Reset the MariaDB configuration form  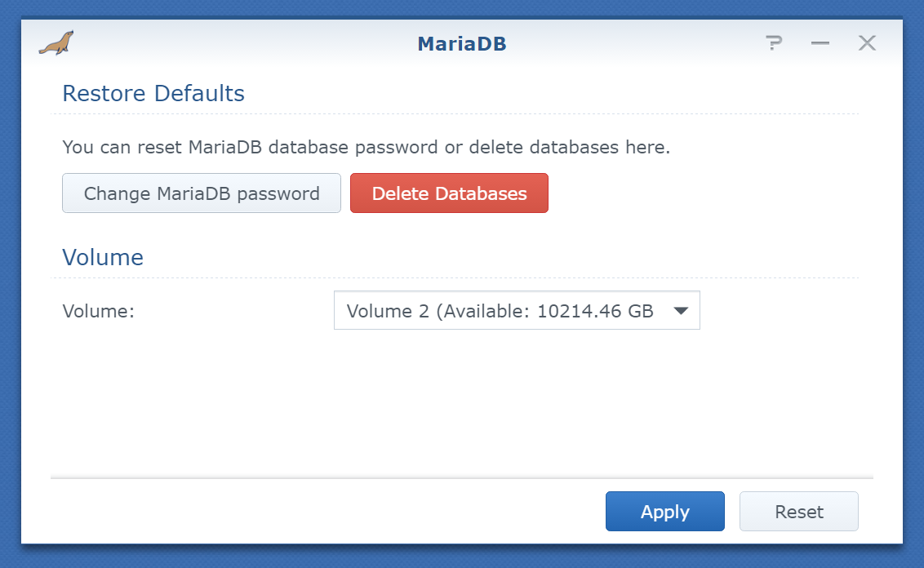tap(798, 511)
